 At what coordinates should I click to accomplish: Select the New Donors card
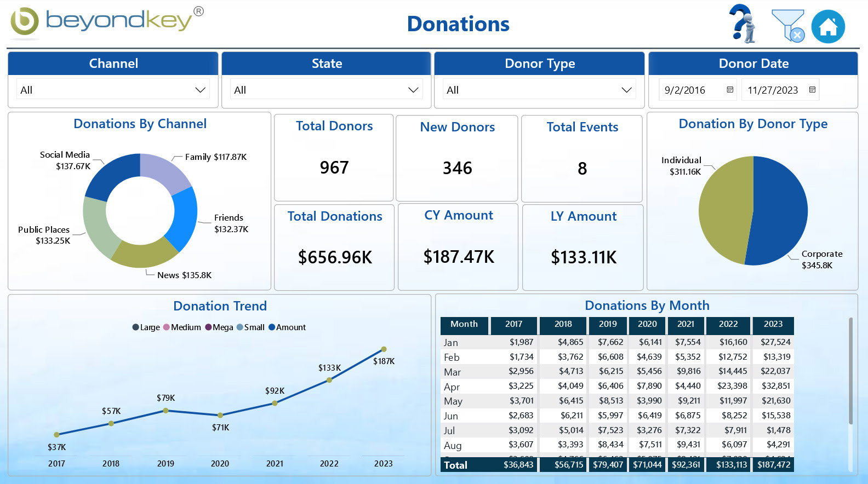point(457,158)
